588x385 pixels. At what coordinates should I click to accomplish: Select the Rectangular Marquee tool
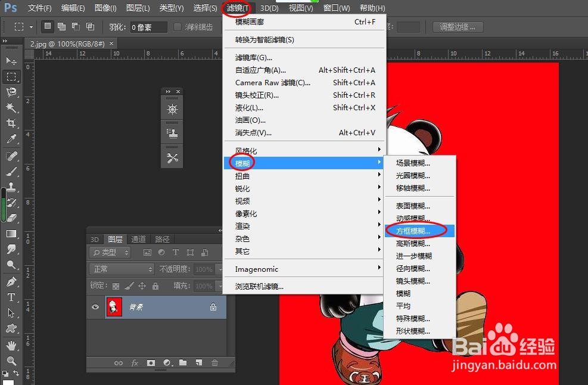click(x=11, y=77)
